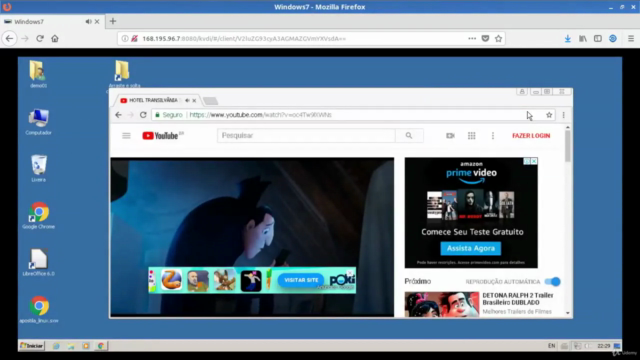The image size is (640, 360).
Task: Bookmark this page with Firefox's star
Action: pyautogui.click(x=498, y=38)
